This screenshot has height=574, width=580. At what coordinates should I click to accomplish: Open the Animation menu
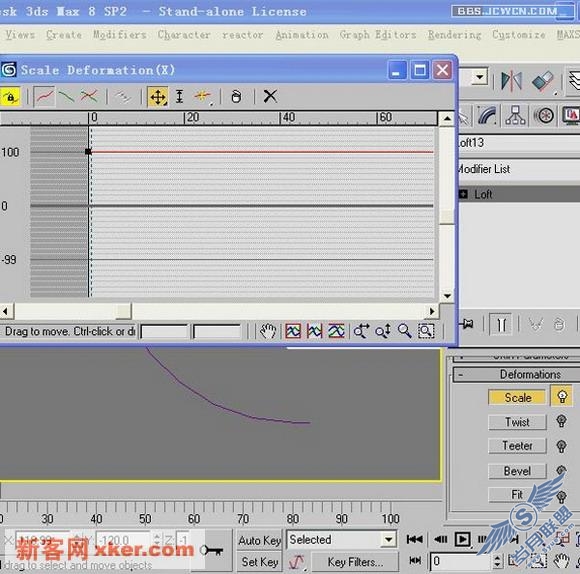coord(302,35)
